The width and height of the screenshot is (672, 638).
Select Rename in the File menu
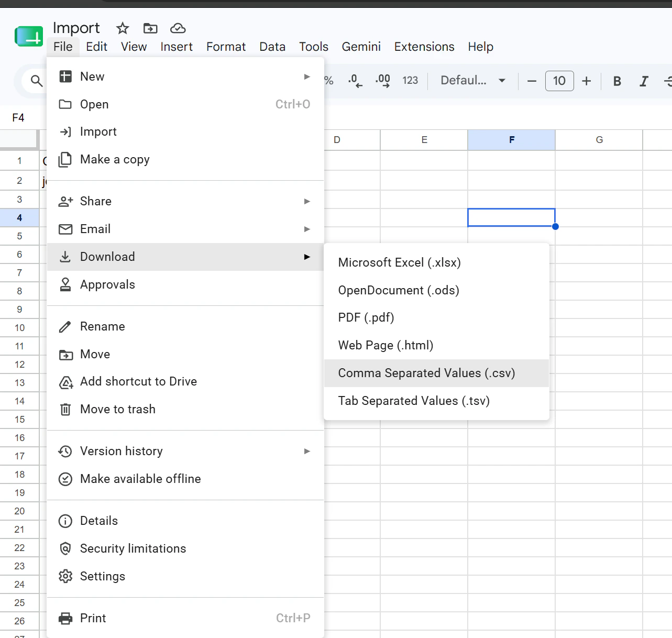click(185, 326)
